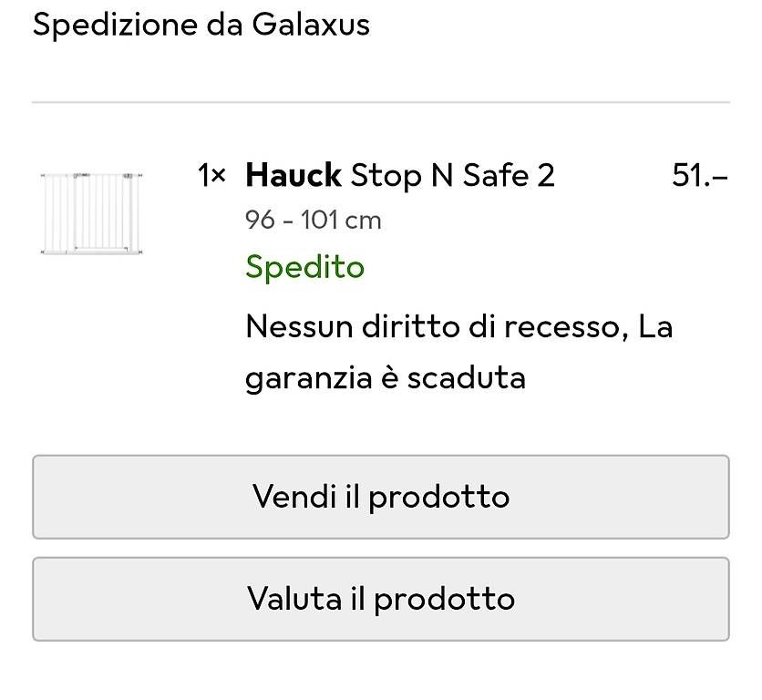Click the 'Vendi il prodotto' button
Image resolution: width=762 pixels, height=700 pixels.
381,497
